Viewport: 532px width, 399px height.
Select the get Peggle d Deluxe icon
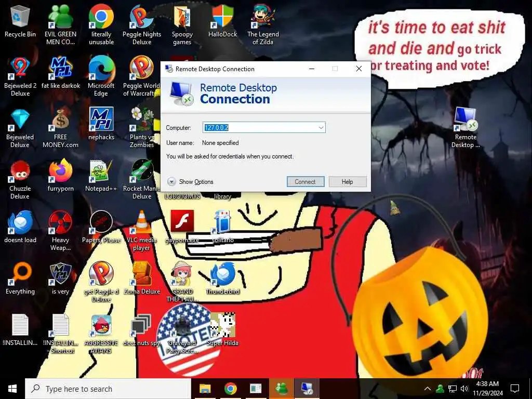[x=101, y=282]
